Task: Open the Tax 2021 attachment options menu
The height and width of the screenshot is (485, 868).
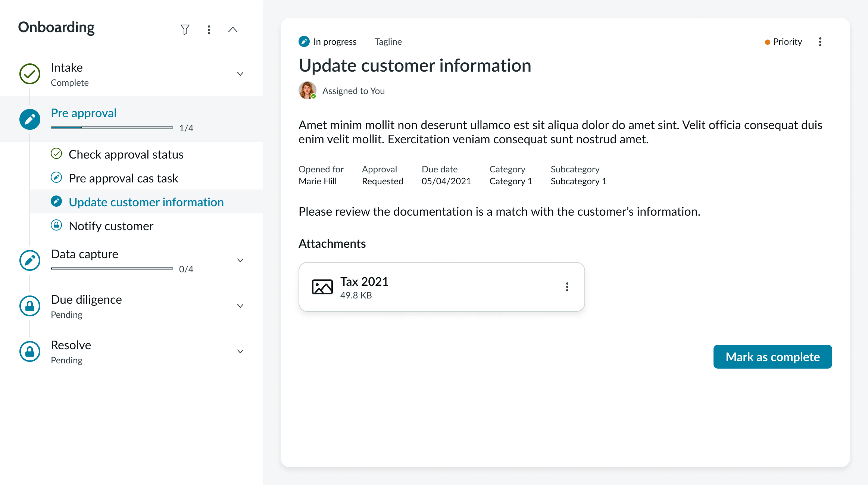Action: [x=567, y=287]
